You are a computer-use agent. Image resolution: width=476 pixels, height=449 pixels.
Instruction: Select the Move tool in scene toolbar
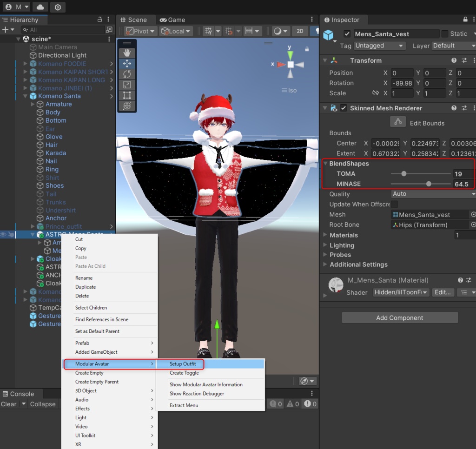127,64
